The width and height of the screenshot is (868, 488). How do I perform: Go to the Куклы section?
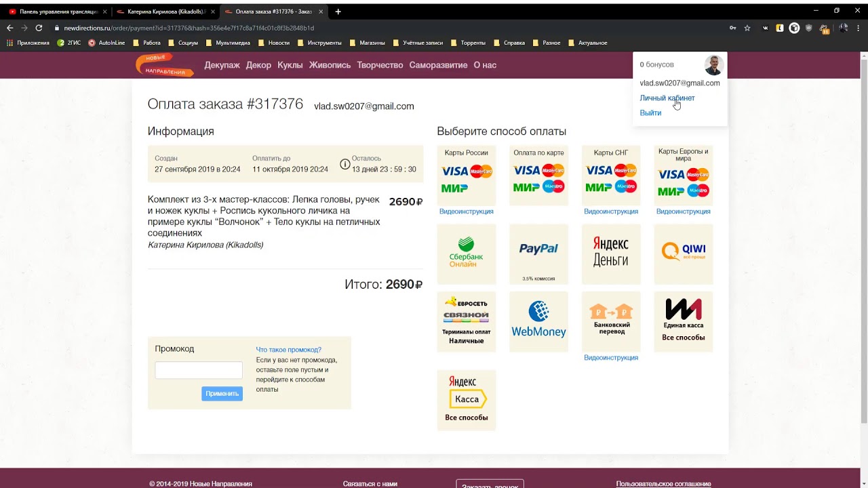click(x=290, y=65)
